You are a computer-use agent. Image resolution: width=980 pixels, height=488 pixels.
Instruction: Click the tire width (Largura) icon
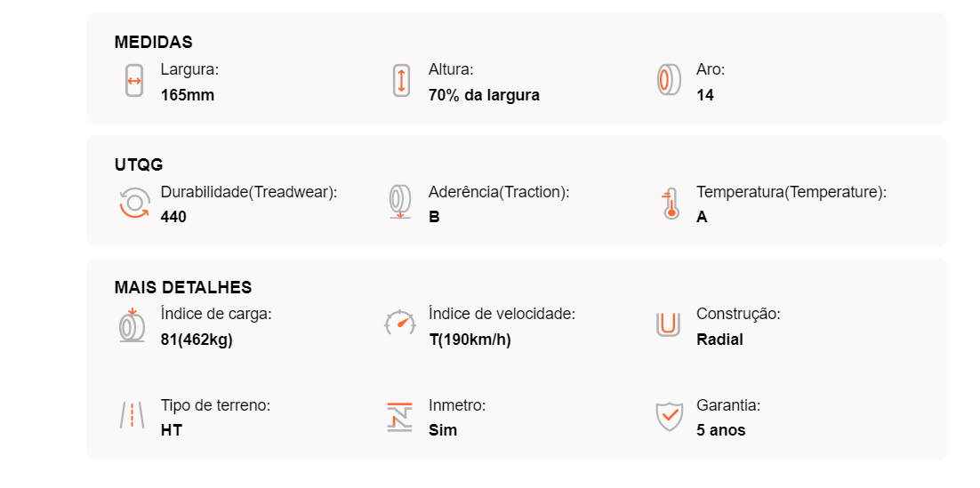133,81
